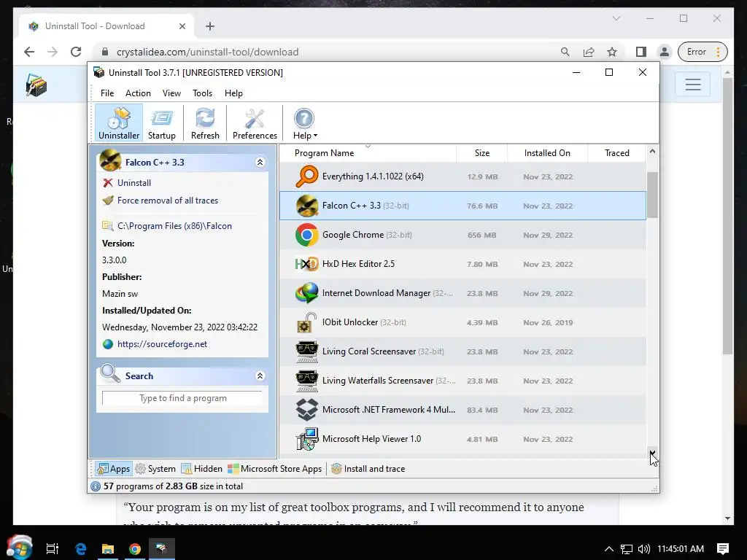Select the HxD Hex Editor 2.5 name
747x560 pixels.
pyautogui.click(x=358, y=264)
